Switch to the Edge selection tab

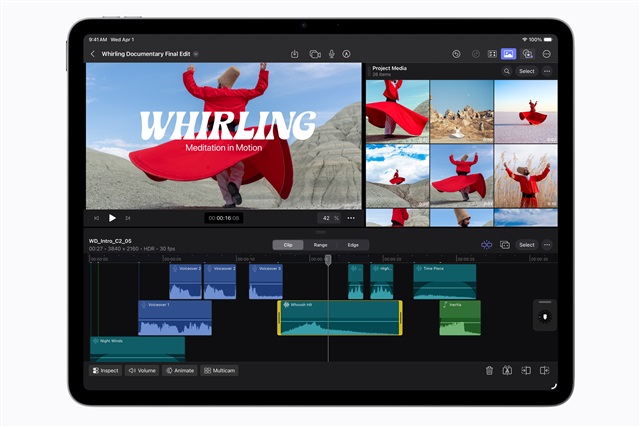tap(352, 244)
